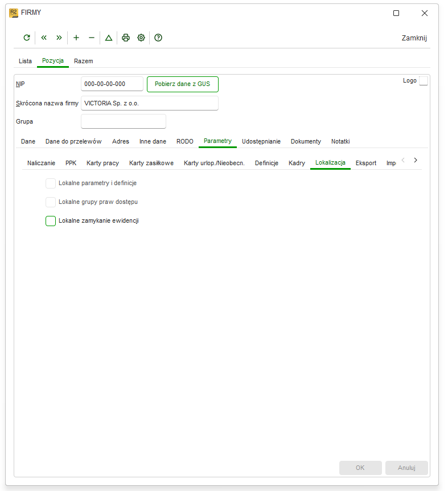Select the Lokalizacja sub-tab

[x=330, y=163]
